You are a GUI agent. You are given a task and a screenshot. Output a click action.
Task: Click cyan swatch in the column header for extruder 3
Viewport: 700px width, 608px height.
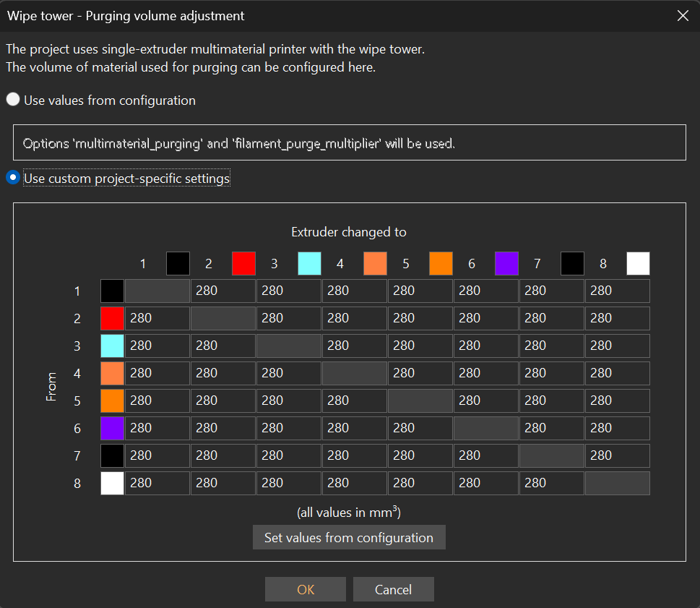point(310,264)
